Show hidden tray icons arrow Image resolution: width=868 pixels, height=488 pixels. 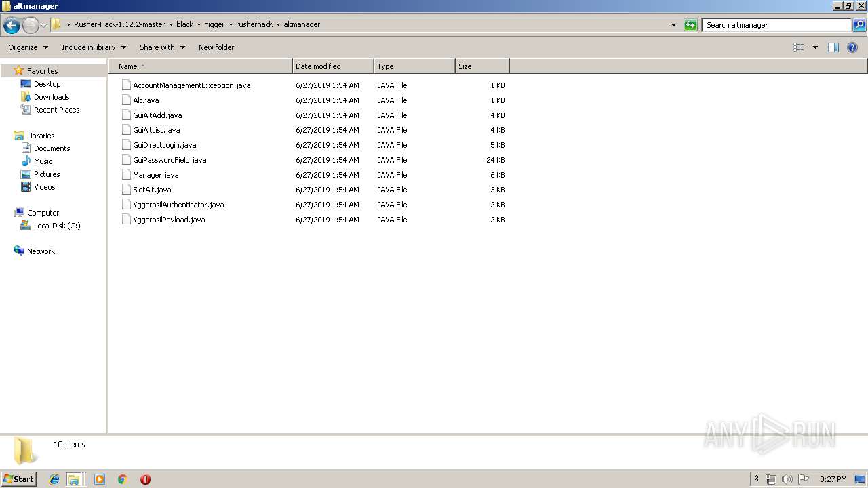click(x=756, y=479)
